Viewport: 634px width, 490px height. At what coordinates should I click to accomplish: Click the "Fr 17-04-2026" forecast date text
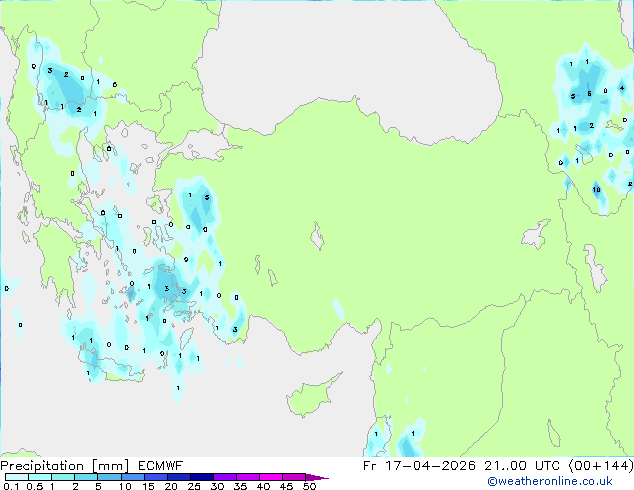(419, 466)
